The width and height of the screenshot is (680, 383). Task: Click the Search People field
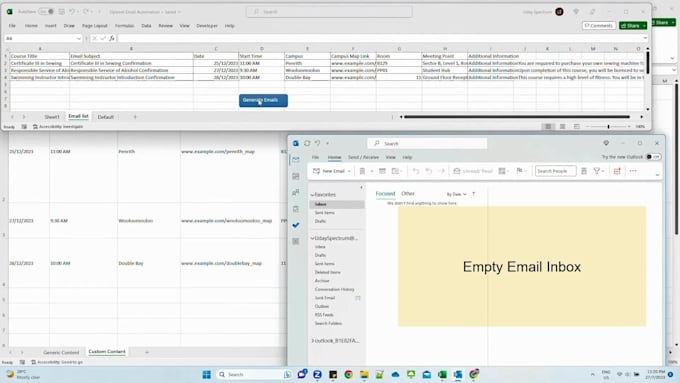[556, 171]
